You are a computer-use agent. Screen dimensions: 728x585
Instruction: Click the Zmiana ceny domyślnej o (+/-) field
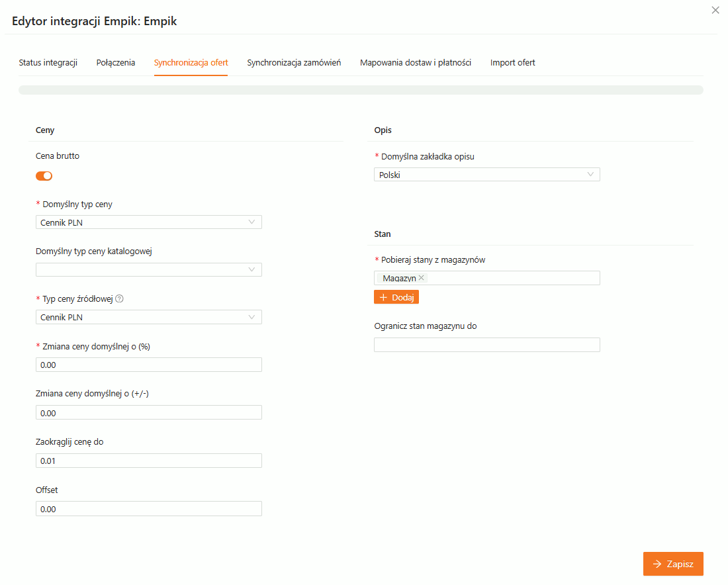[x=148, y=413]
